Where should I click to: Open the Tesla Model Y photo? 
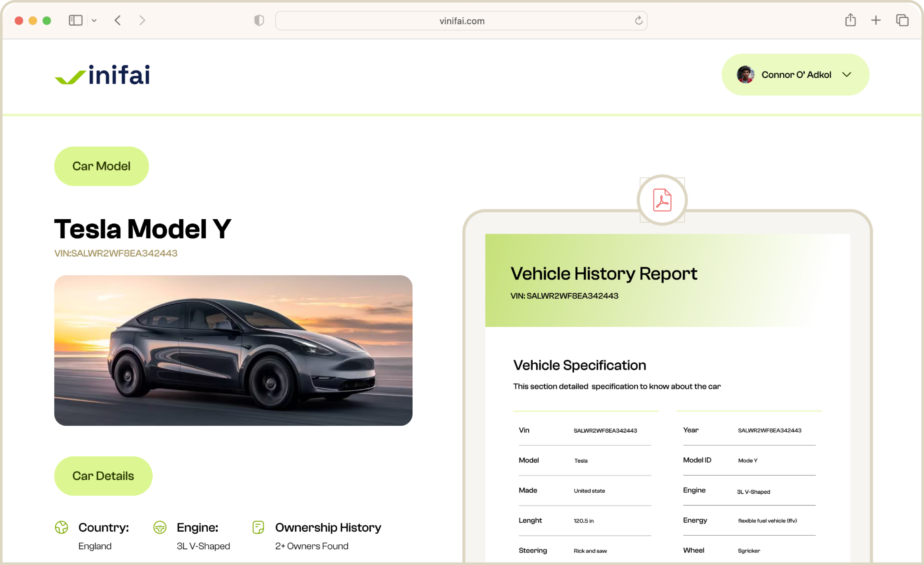coord(233,351)
